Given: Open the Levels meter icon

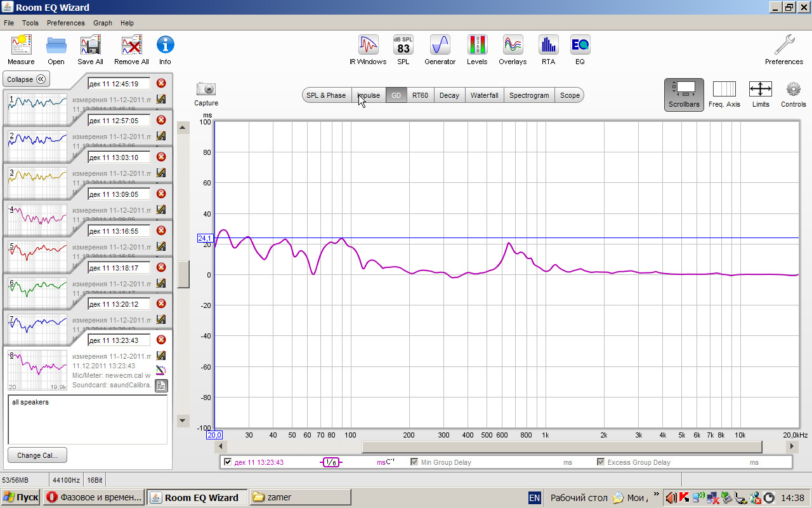Looking at the screenshot, I should pyautogui.click(x=477, y=50).
